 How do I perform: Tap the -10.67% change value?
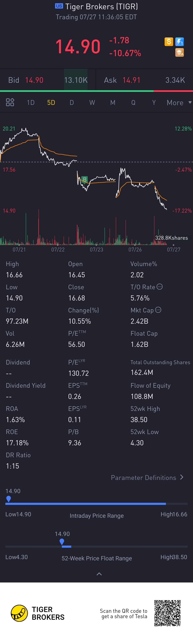tap(125, 53)
